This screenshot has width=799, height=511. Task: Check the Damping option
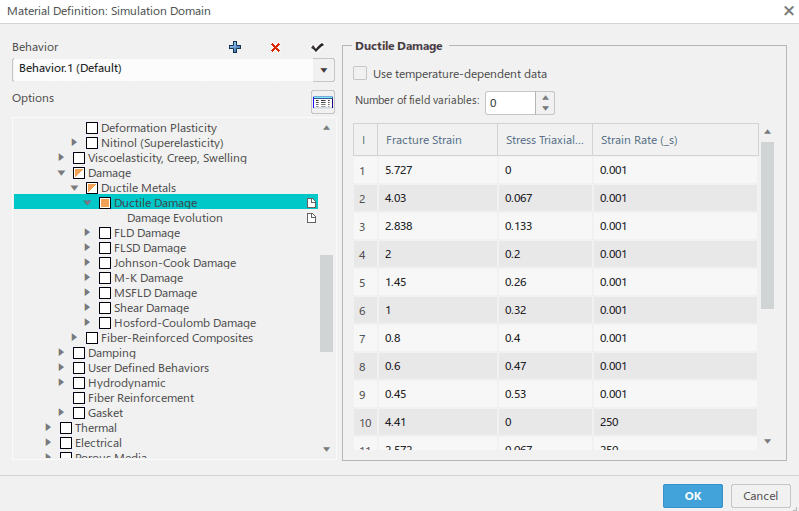(x=79, y=353)
